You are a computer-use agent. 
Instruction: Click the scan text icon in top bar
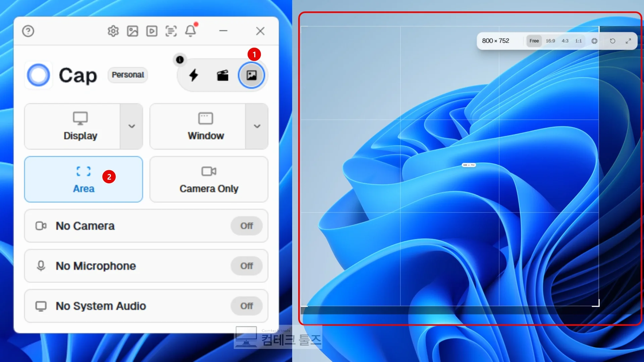point(171,31)
